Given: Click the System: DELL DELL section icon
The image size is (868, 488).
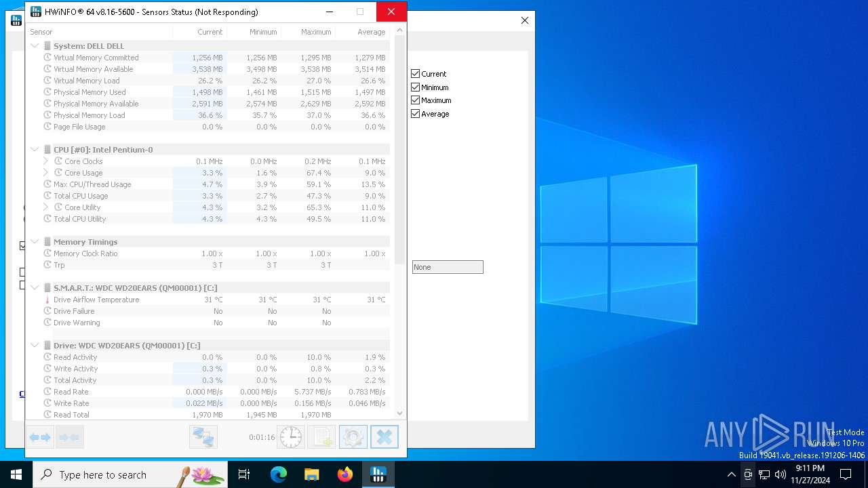Looking at the screenshot, I should 47,46.
